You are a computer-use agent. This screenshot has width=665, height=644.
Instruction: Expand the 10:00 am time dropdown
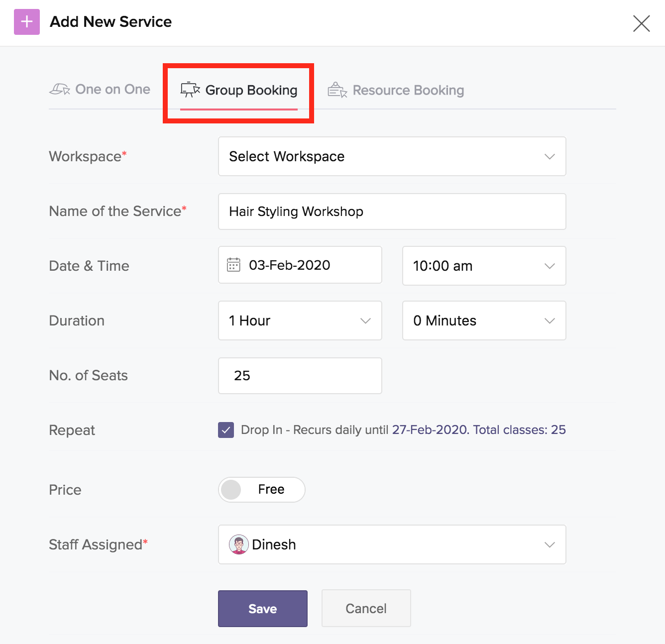(484, 266)
